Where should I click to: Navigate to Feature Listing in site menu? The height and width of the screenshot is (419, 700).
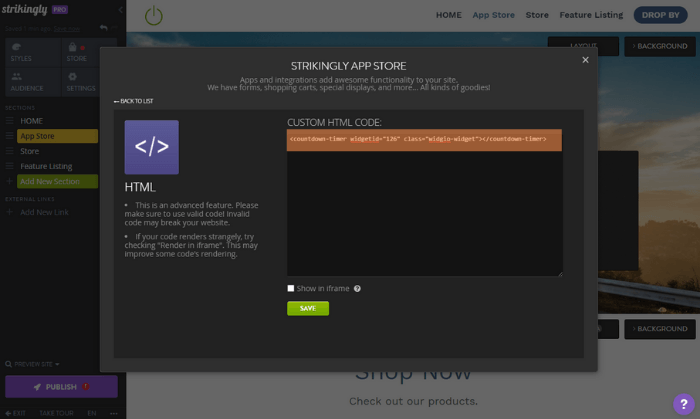[591, 15]
